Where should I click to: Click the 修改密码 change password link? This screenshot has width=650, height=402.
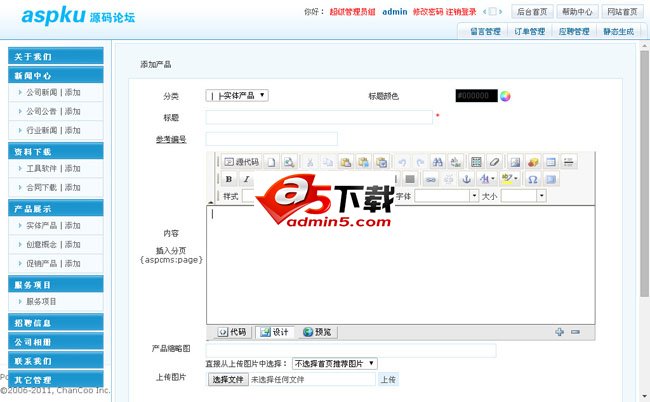(428, 12)
